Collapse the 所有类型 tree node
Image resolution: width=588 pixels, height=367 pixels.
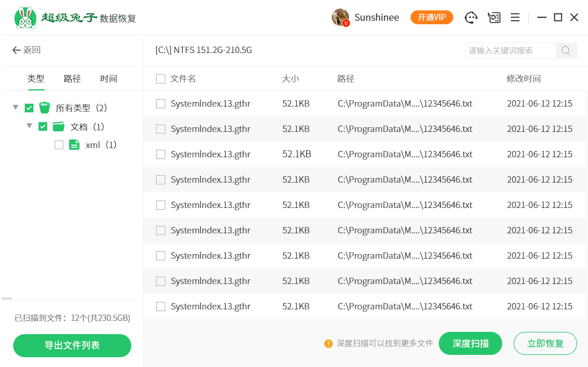(x=15, y=108)
